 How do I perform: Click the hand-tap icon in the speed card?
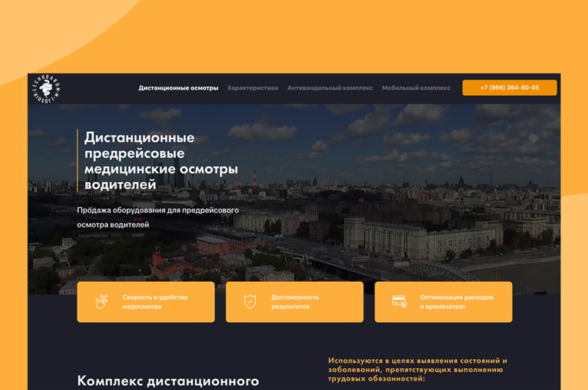pyautogui.click(x=101, y=302)
